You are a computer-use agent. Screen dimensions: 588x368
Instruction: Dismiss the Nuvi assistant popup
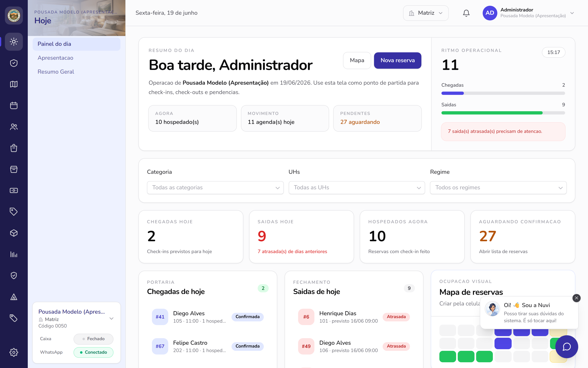pyautogui.click(x=576, y=298)
